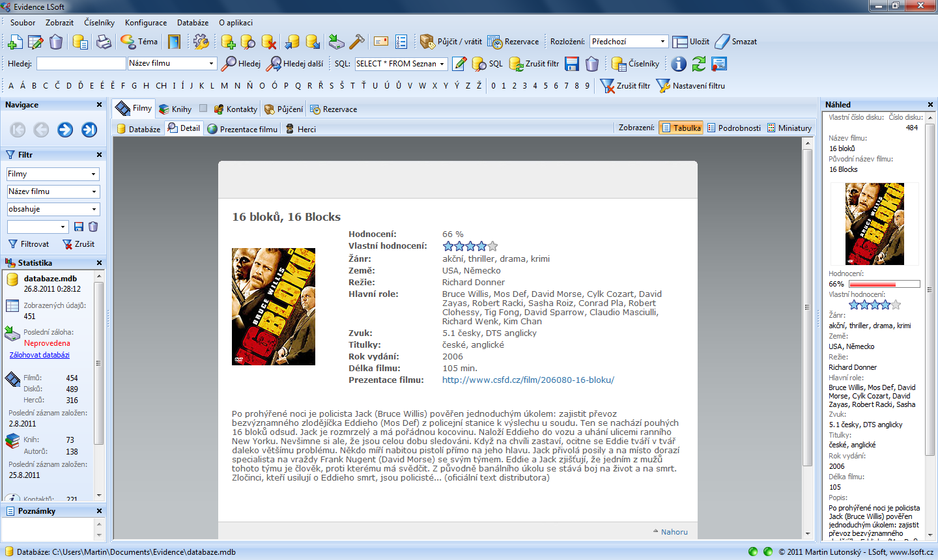Viewport: 938px width, 560px height.
Task: Click the add new record icon
Action: [x=14, y=42]
